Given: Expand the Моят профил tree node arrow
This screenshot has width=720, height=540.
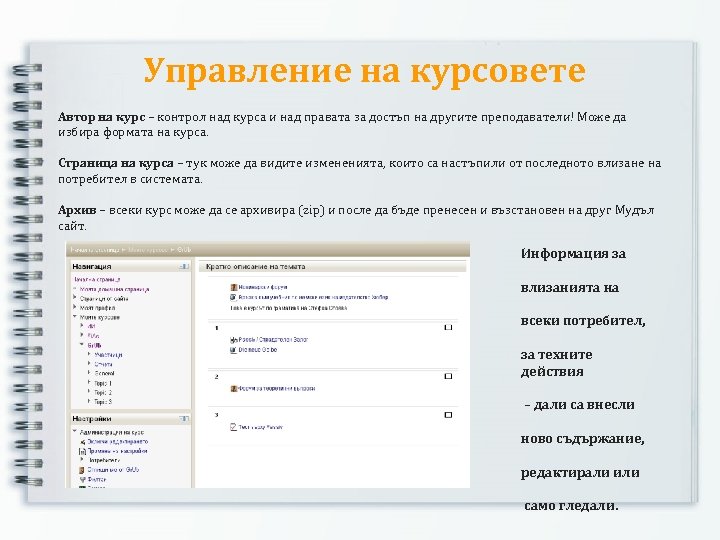Looking at the screenshot, I should [x=75, y=307].
